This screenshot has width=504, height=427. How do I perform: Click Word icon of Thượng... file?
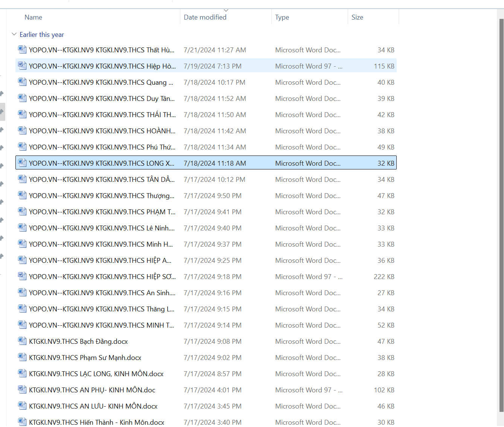[x=22, y=195]
